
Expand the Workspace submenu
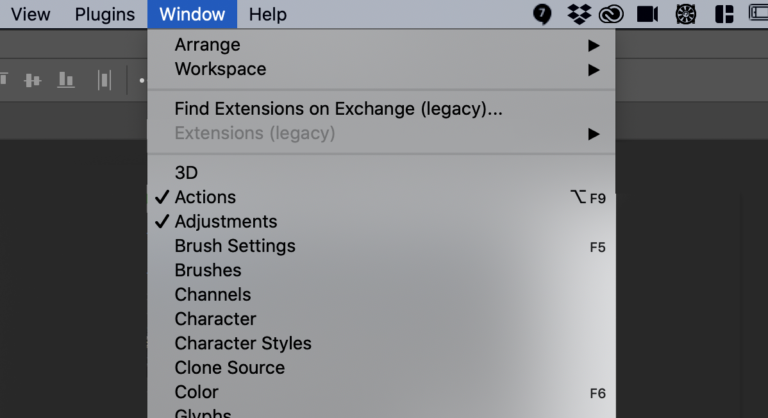[220, 69]
